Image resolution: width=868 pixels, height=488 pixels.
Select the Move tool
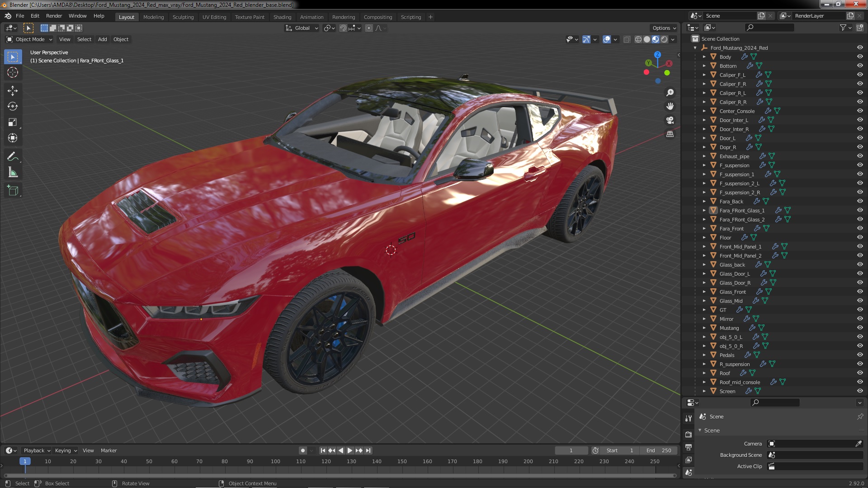tap(13, 91)
